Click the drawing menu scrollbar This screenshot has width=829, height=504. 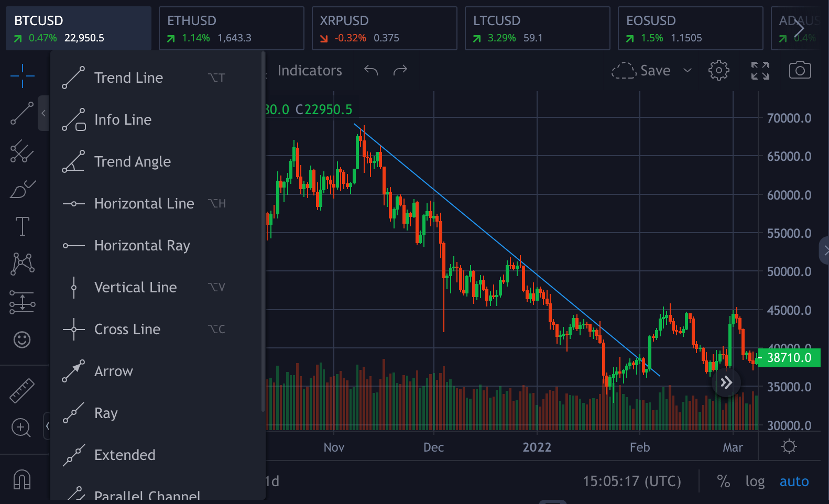point(263,231)
